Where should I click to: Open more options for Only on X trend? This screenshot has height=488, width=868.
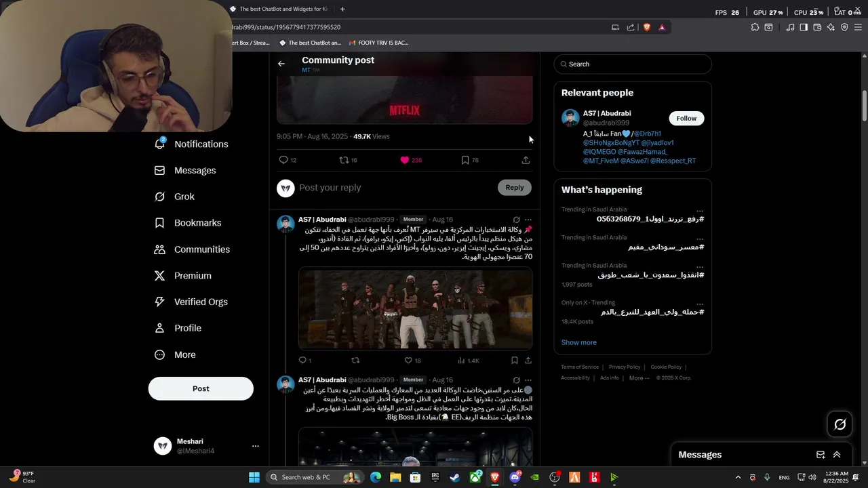pos(700,304)
